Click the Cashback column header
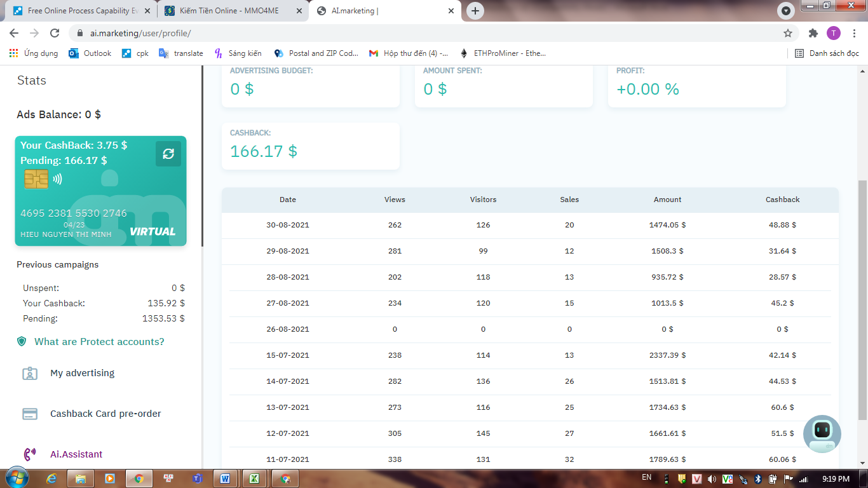The image size is (868, 488). (782, 200)
